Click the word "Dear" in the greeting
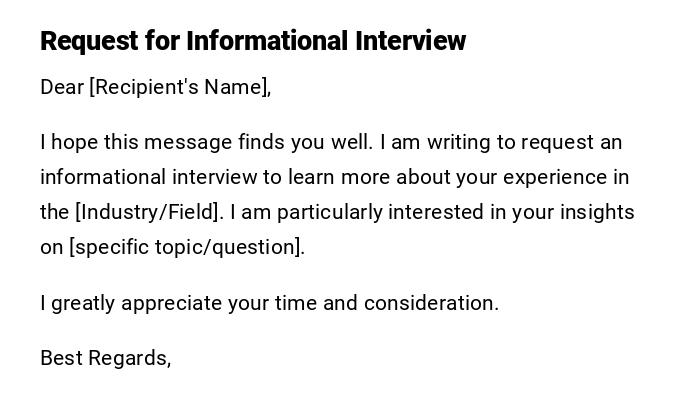 (x=62, y=87)
